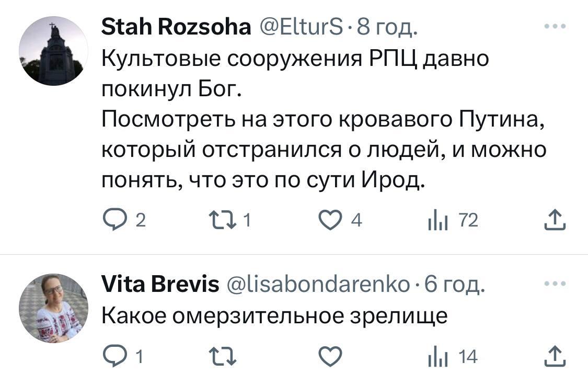This screenshot has height=385, width=588.
Task: Share Stah Rozsoha's tweet
Action: click(555, 220)
